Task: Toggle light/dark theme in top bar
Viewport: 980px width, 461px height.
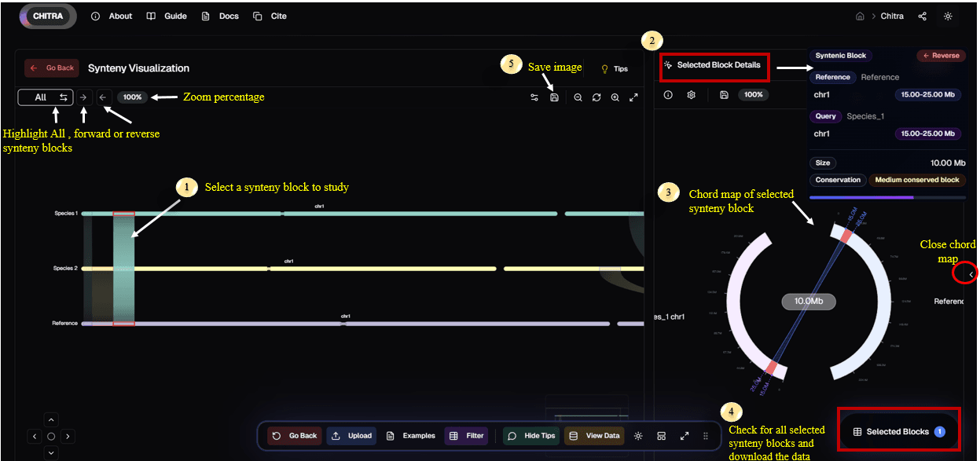Action: [948, 16]
